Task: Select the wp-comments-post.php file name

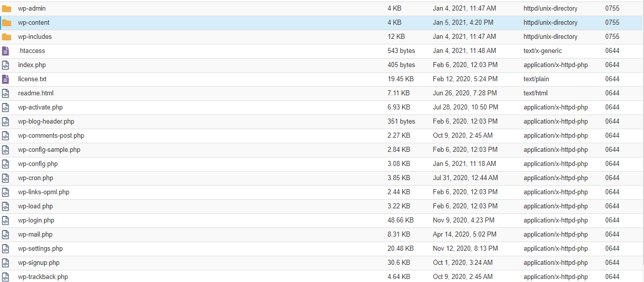Action: (51, 136)
